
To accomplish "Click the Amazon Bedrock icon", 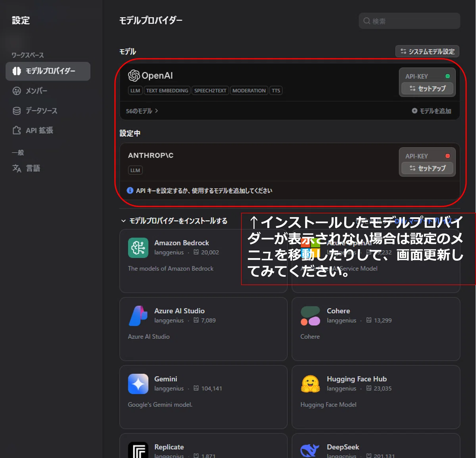I will [x=138, y=247].
